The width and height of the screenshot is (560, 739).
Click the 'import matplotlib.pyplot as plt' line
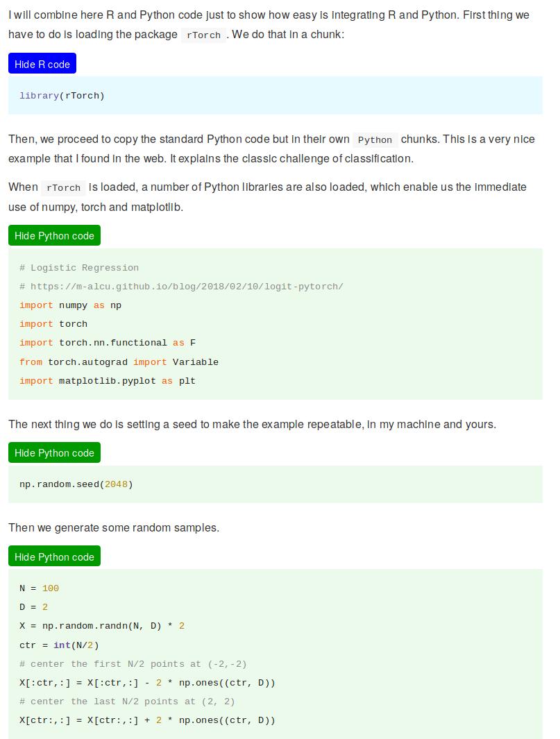[x=108, y=381]
